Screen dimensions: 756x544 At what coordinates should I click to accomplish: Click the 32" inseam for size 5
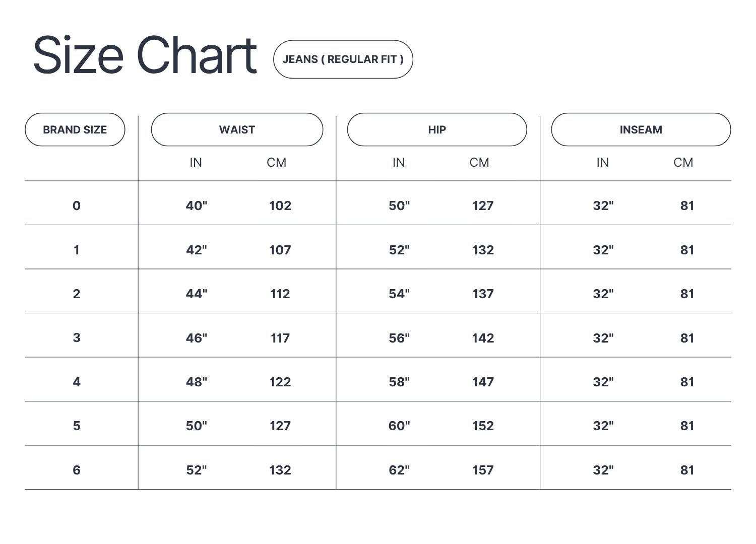pos(603,426)
